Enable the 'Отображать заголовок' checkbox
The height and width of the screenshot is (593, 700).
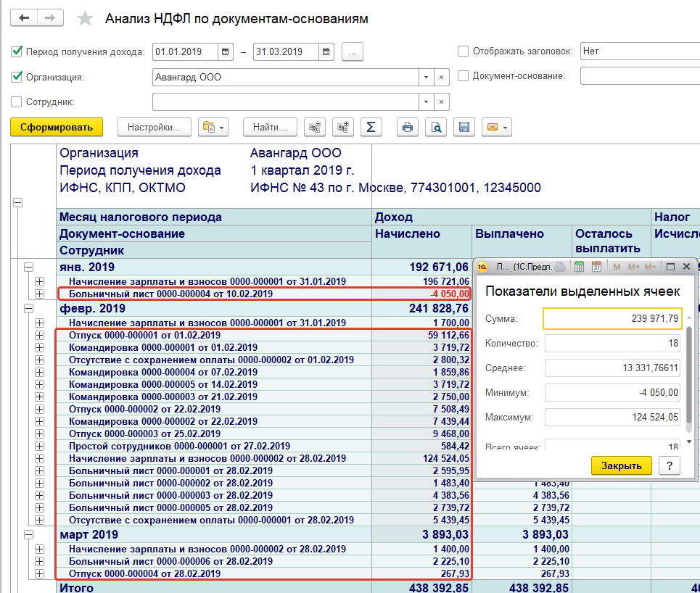coord(464,51)
